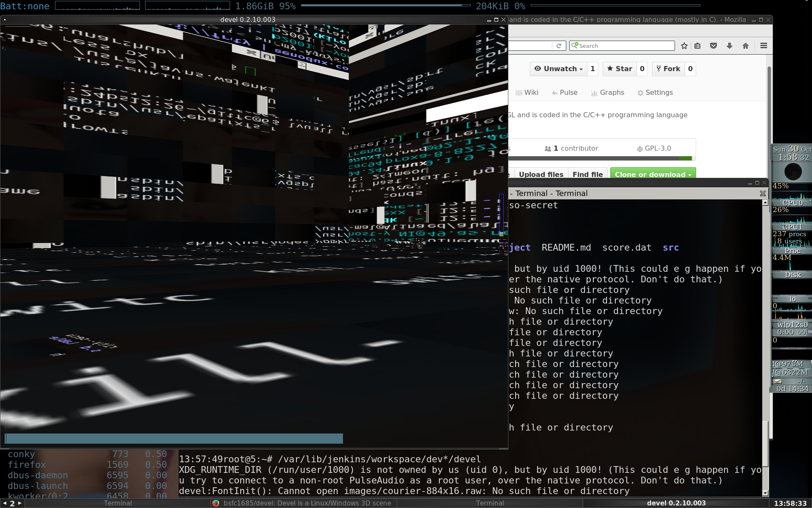Switch to next workspace with pager arrow
This screenshot has height=508, width=812.
point(20,503)
